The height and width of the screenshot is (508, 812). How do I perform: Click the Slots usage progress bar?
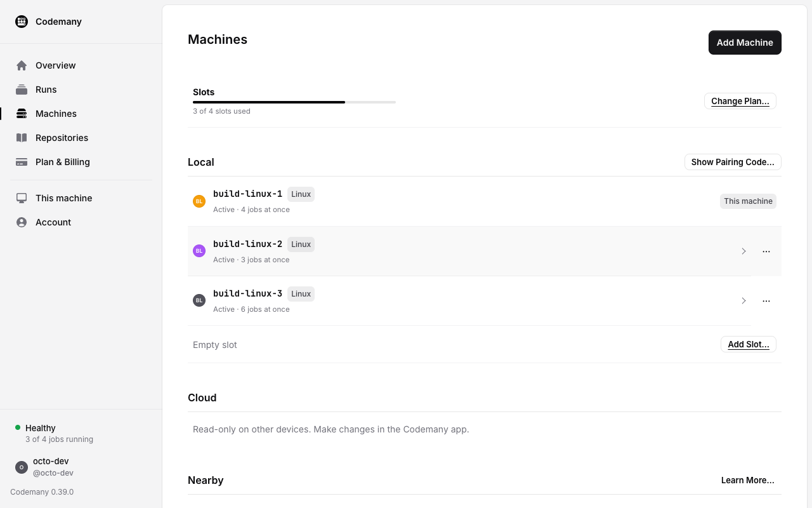(x=294, y=102)
